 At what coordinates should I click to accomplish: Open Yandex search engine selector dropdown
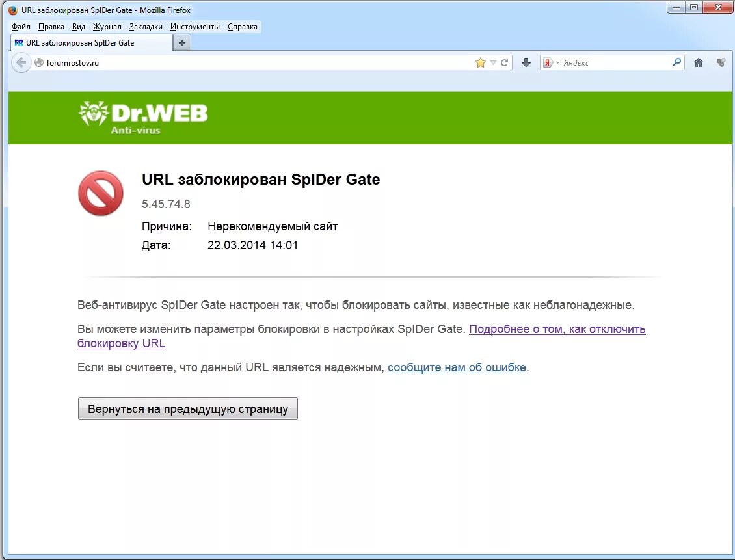click(x=551, y=62)
